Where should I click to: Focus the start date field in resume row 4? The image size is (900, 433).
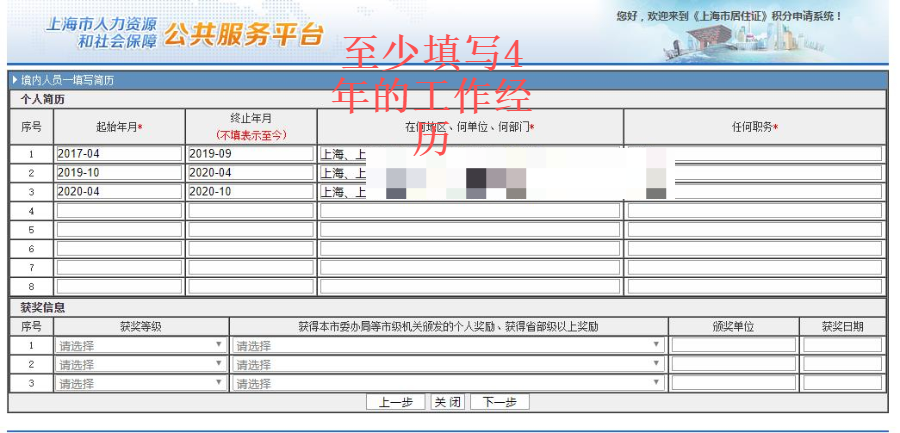119,211
